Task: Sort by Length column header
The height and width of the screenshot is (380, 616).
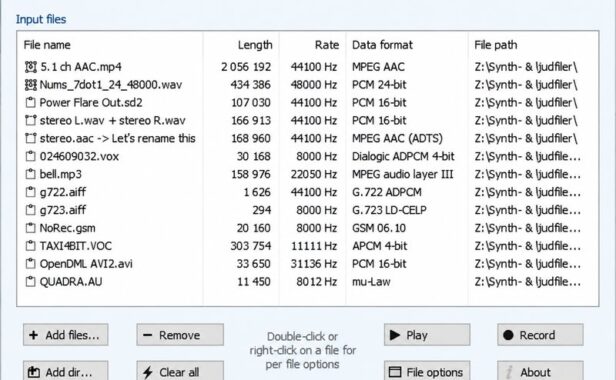Action: (255, 45)
